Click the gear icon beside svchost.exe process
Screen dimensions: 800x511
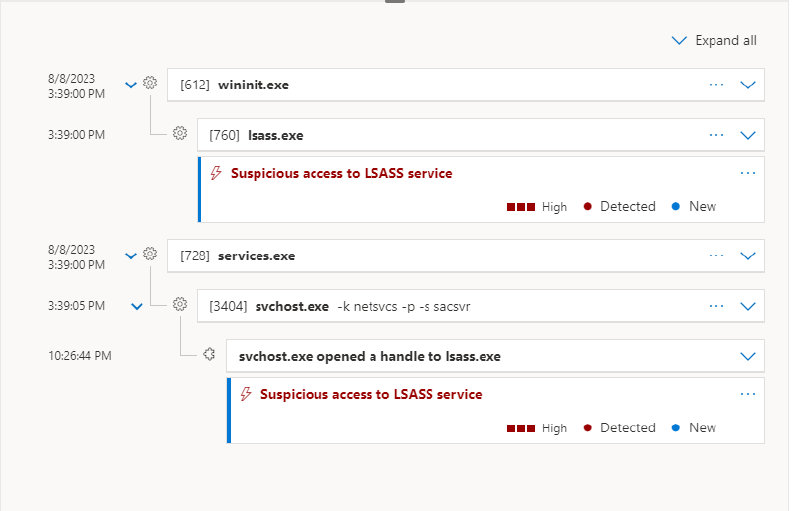180,305
